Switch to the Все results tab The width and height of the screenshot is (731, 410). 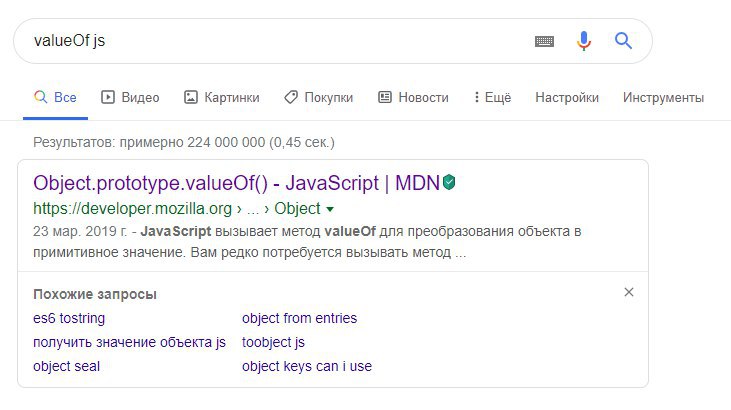55,97
